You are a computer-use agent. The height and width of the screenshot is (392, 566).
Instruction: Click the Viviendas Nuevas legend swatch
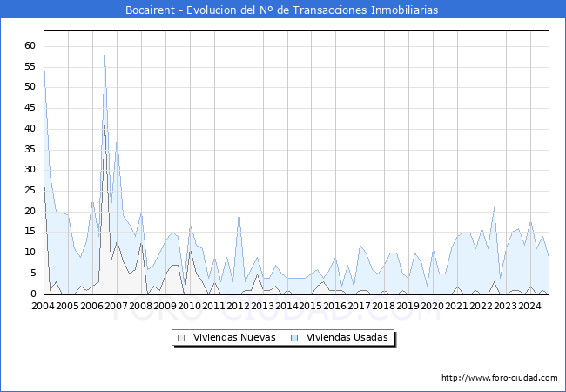pyautogui.click(x=181, y=338)
